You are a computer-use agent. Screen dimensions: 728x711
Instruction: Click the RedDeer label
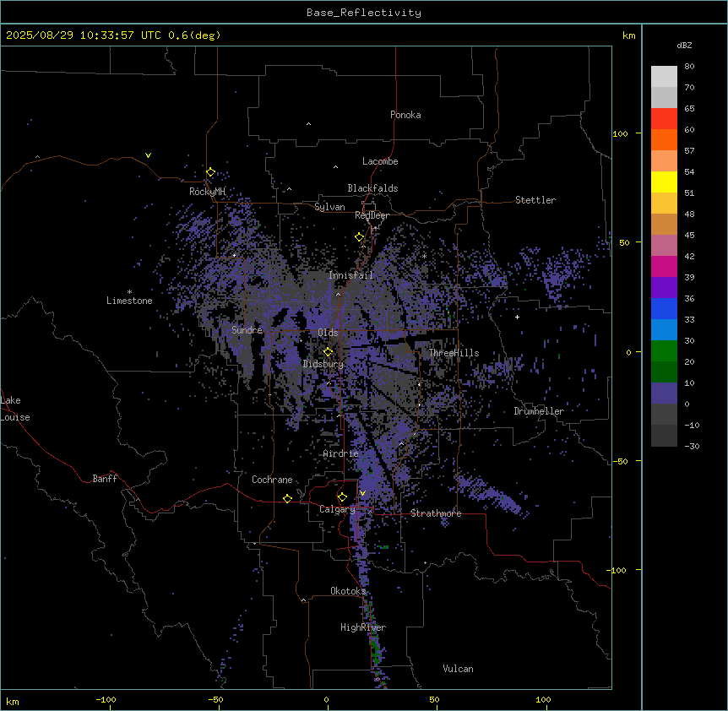point(372,215)
